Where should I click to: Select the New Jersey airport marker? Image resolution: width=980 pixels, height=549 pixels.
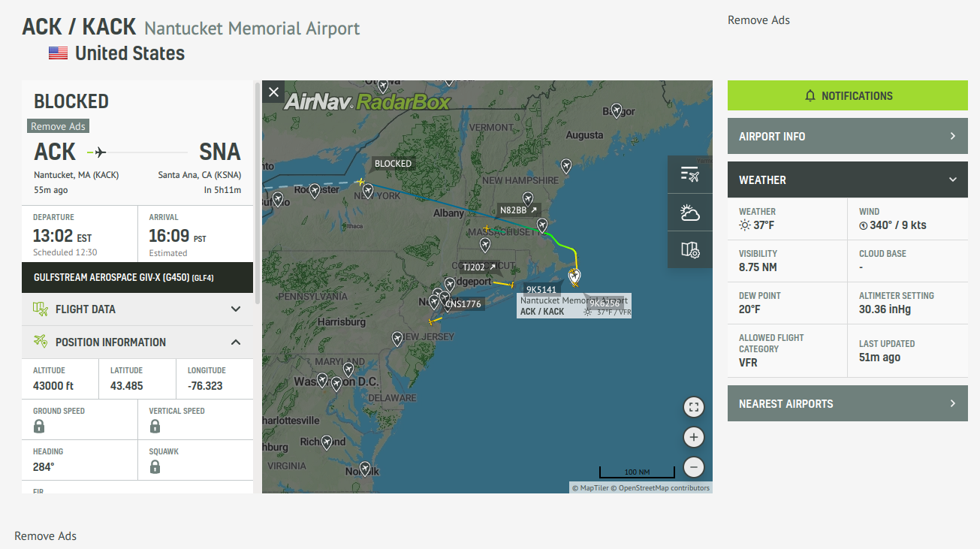click(x=397, y=339)
